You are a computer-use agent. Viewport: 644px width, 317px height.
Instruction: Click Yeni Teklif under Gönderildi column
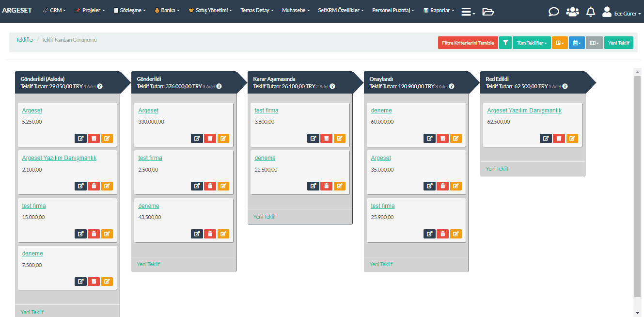point(148,264)
